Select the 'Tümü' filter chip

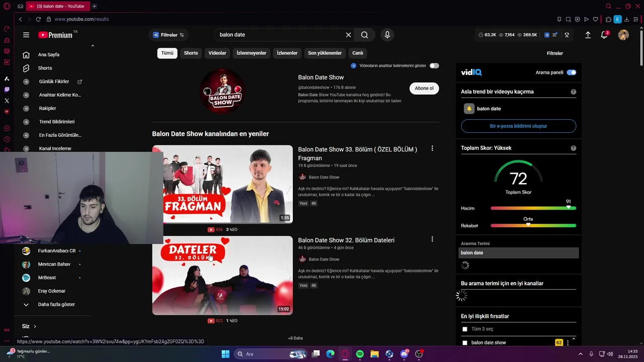tap(167, 53)
